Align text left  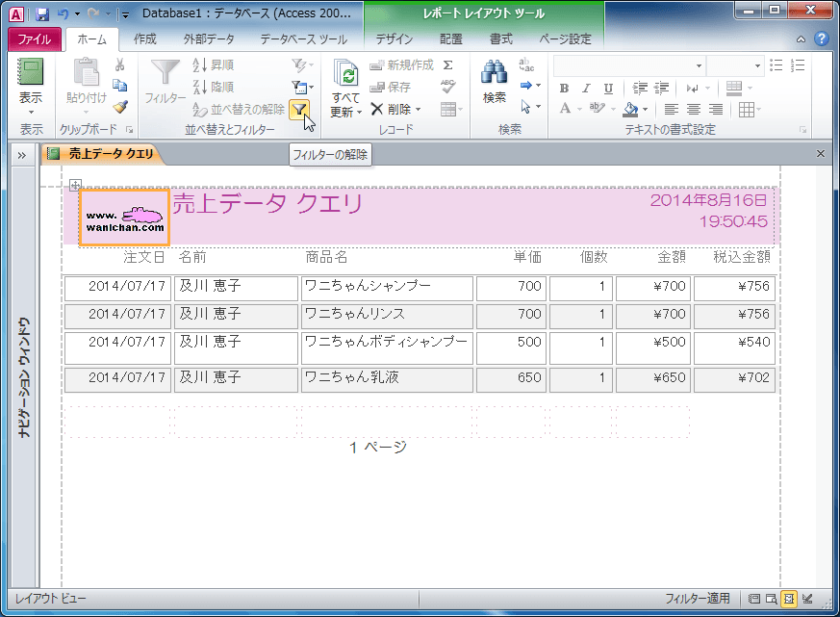pos(672,110)
